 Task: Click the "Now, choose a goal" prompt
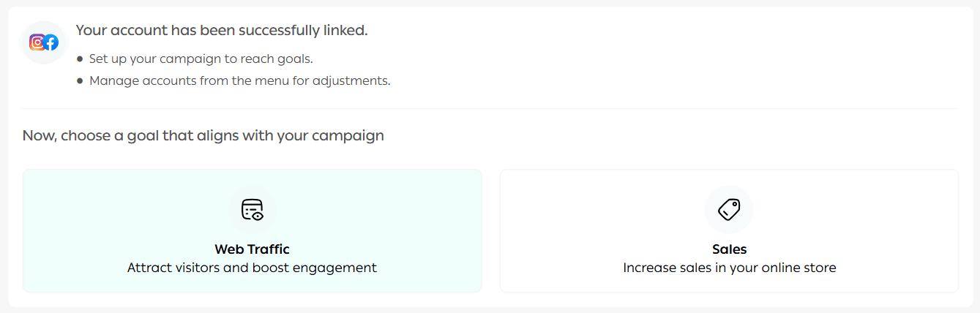coord(203,135)
